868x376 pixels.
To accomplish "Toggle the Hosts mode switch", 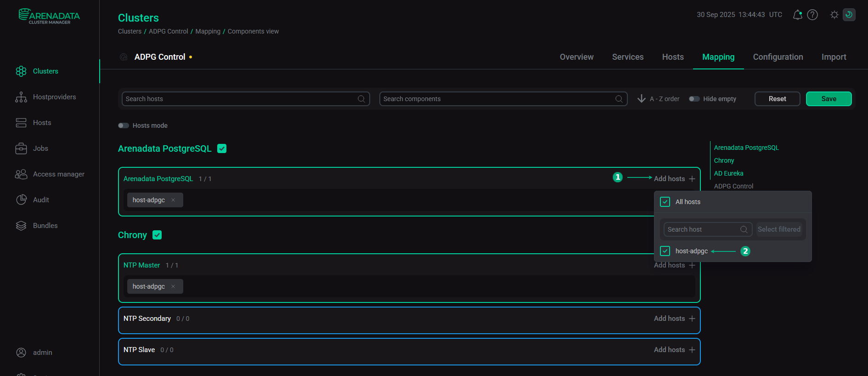I will (124, 125).
